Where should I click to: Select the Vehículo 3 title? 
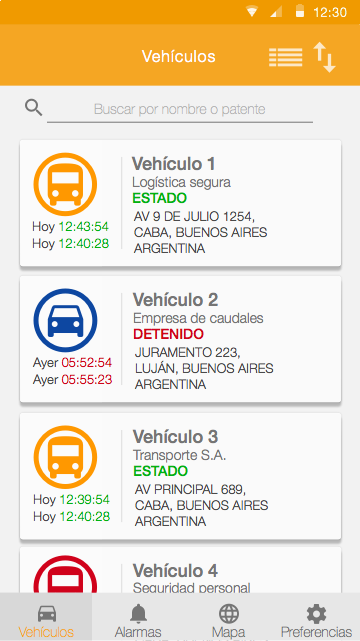click(175, 437)
